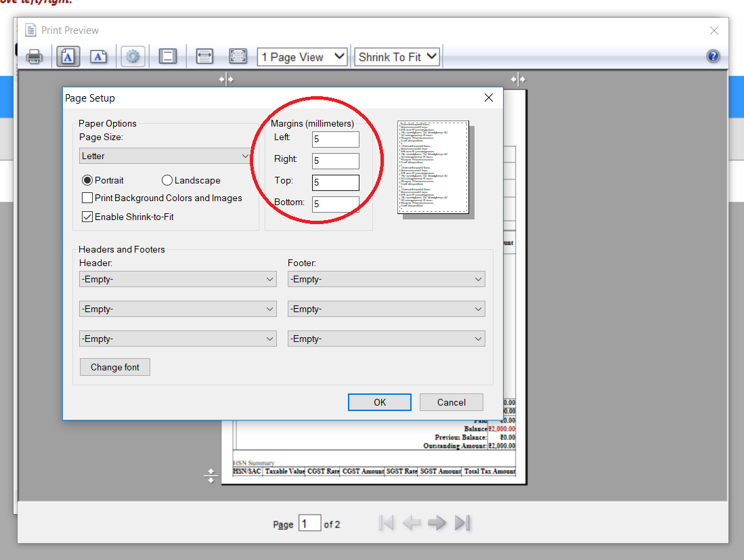Open the third Footer dropdown
Viewport: 744px width, 560px height.
[x=387, y=339]
